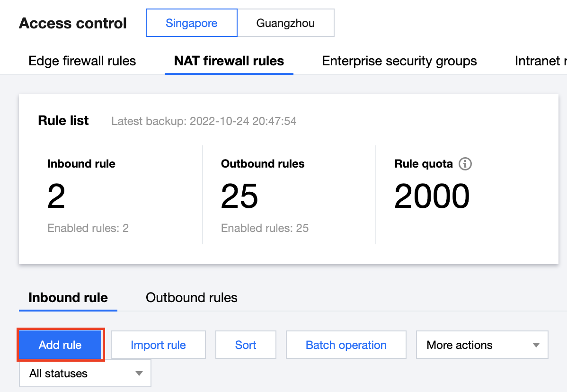The height and width of the screenshot is (392, 567).
Task: Click the Rule quota info icon
Action: 465,164
